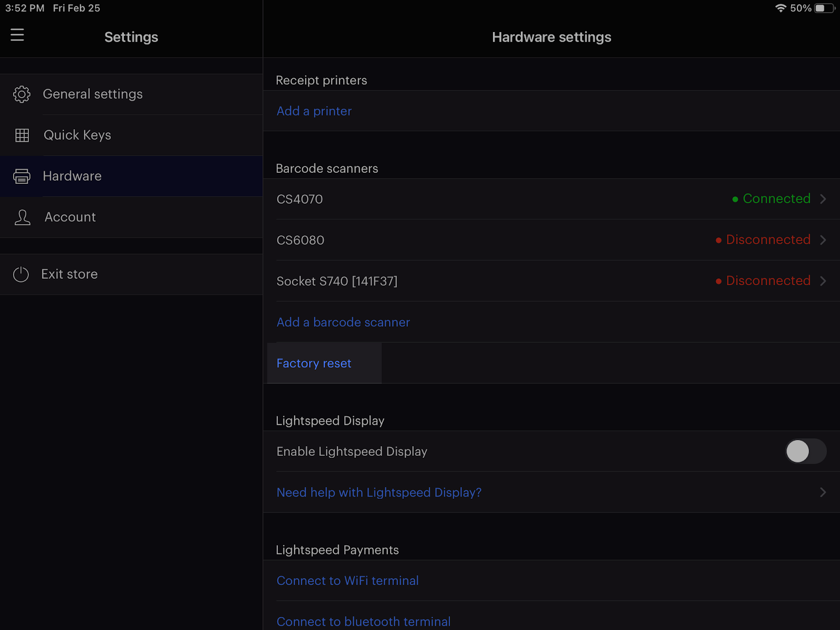Click Add a barcode scanner link
Image resolution: width=840 pixels, height=630 pixels.
click(343, 322)
